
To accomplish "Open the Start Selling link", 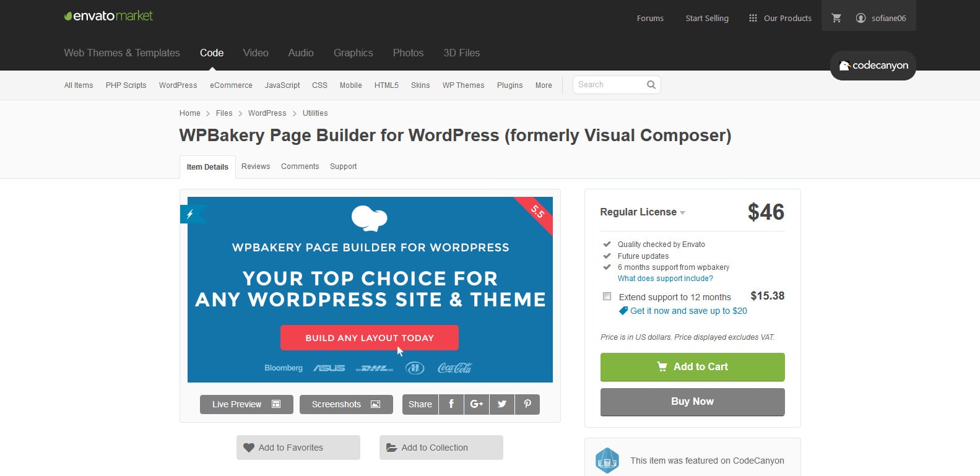I will (x=707, y=18).
